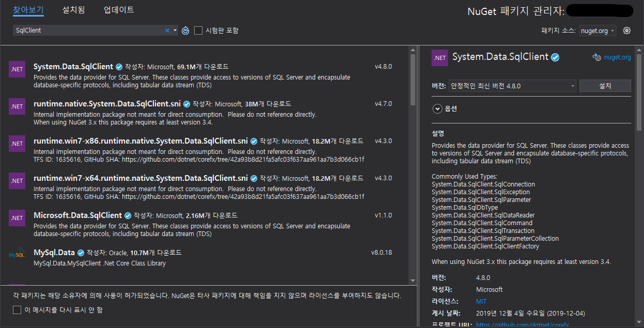This screenshot has width=644, height=328.
Task: Click System.Data.SqlClient.SqlDataReader in description
Action: tap(483, 215)
